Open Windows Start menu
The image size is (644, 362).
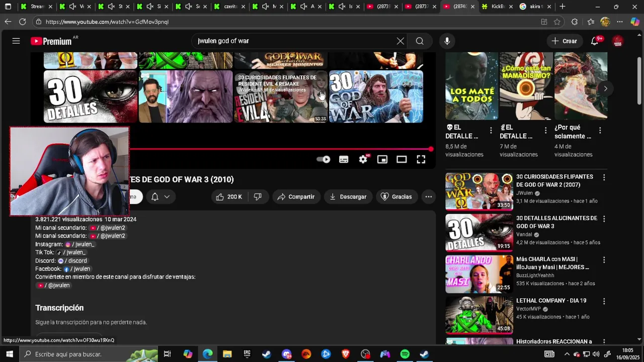pyautogui.click(x=9, y=354)
